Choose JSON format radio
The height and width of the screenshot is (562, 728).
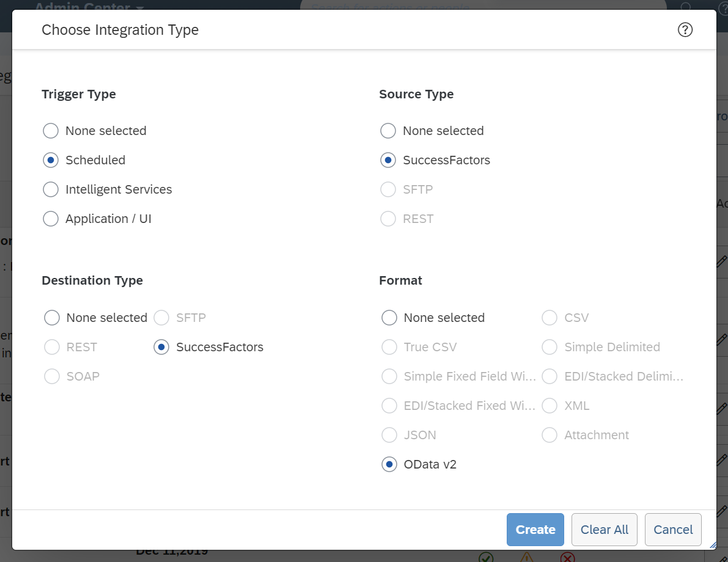click(x=389, y=435)
